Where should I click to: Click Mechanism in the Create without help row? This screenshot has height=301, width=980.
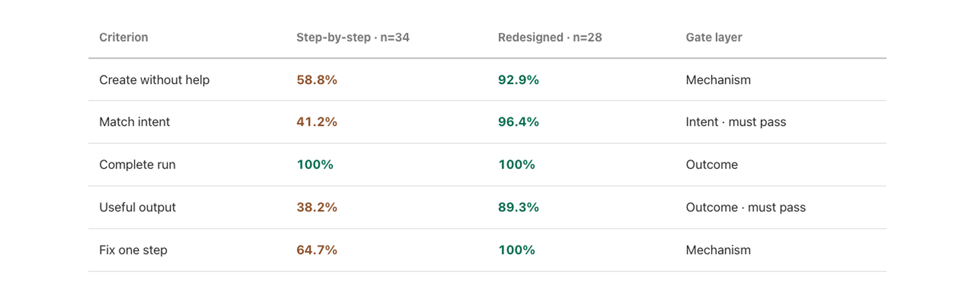tap(718, 80)
